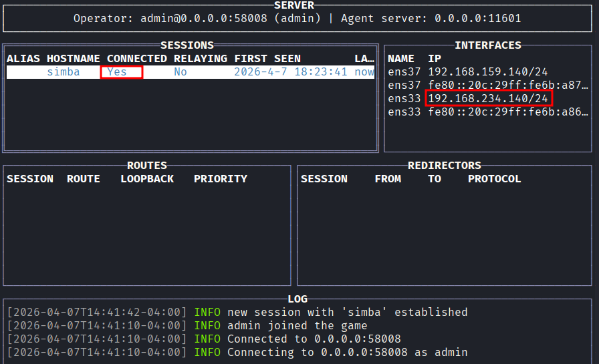Image resolution: width=599 pixels, height=364 pixels.
Task: Click the 'Yes' connected status value
Action: tap(117, 72)
